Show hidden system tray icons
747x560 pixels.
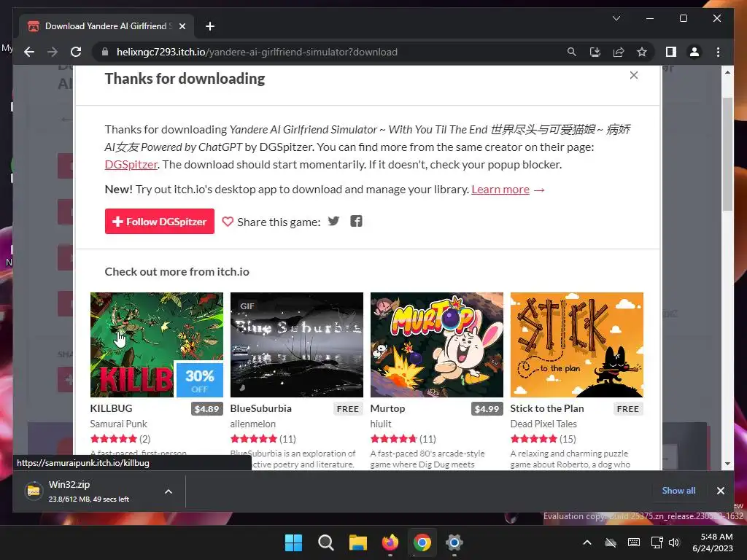(587, 542)
